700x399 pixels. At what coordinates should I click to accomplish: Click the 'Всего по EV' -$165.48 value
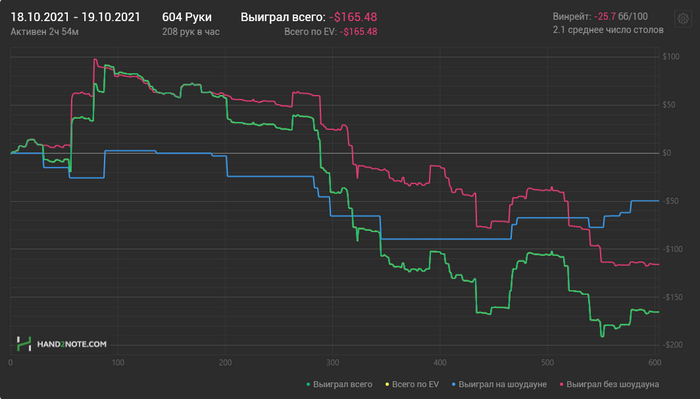(x=358, y=32)
